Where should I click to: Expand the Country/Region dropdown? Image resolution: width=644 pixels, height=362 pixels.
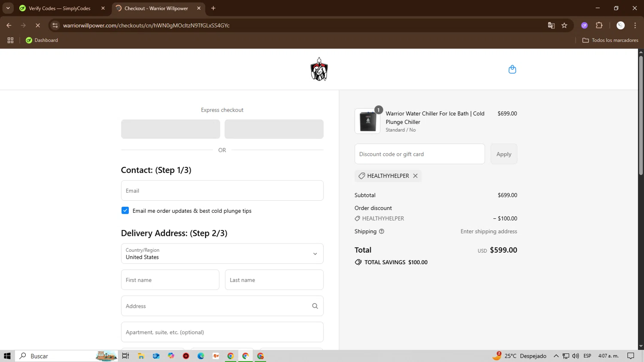click(x=222, y=253)
